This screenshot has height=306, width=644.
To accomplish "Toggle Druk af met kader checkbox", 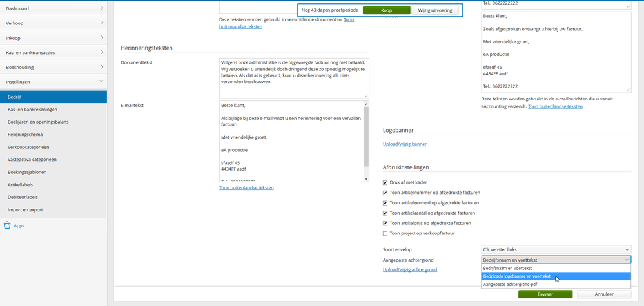I will (x=385, y=182).
